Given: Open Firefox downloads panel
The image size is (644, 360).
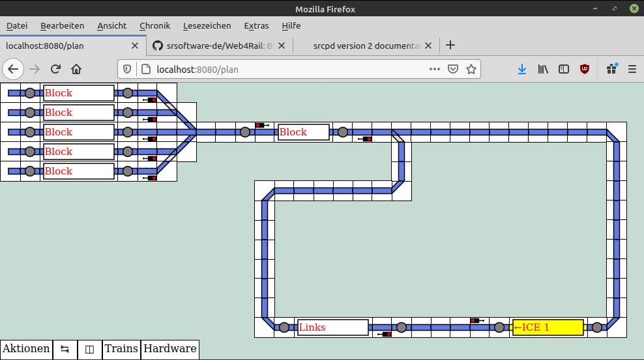Looking at the screenshot, I should pyautogui.click(x=521, y=69).
